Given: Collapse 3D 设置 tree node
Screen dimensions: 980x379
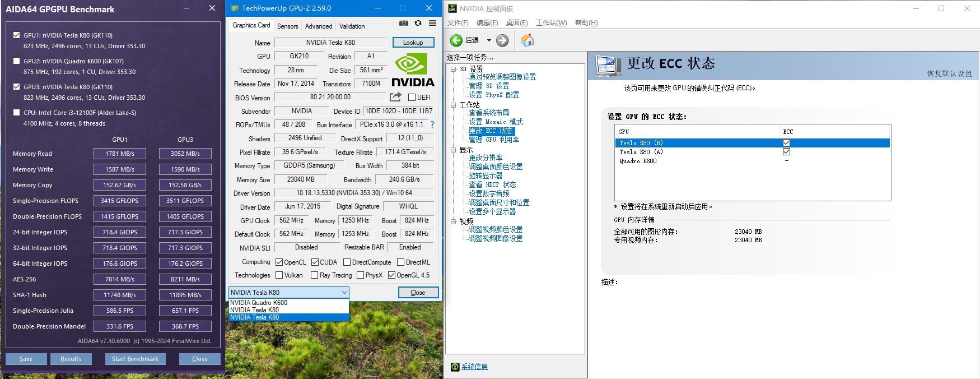Looking at the screenshot, I should pyautogui.click(x=454, y=69).
